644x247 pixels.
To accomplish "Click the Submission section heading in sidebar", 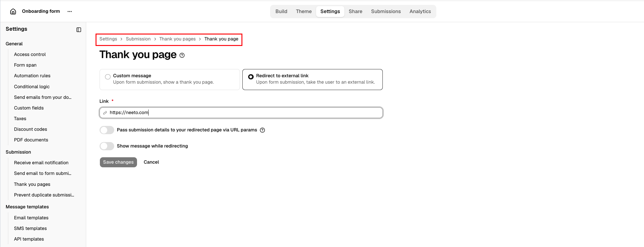I will (x=18, y=152).
